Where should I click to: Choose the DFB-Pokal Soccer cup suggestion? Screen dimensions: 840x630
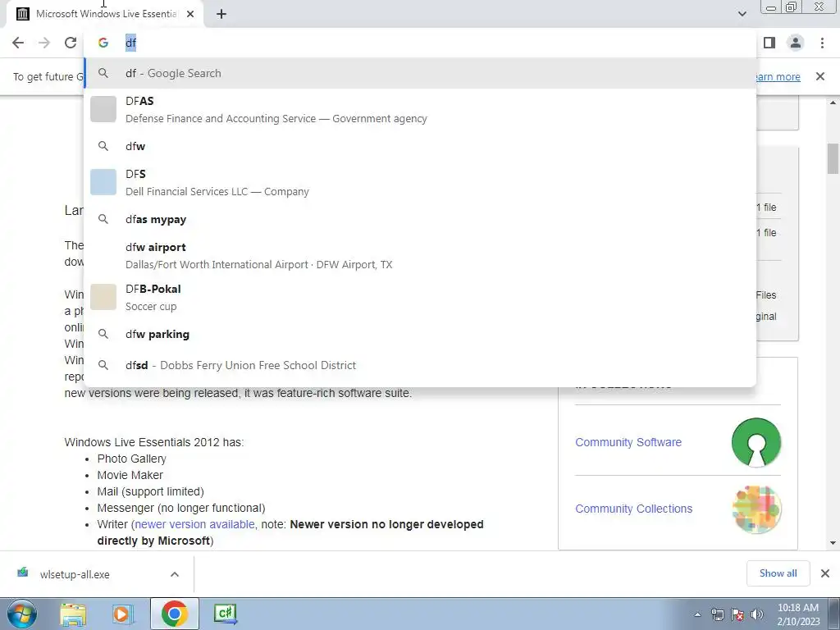421,297
